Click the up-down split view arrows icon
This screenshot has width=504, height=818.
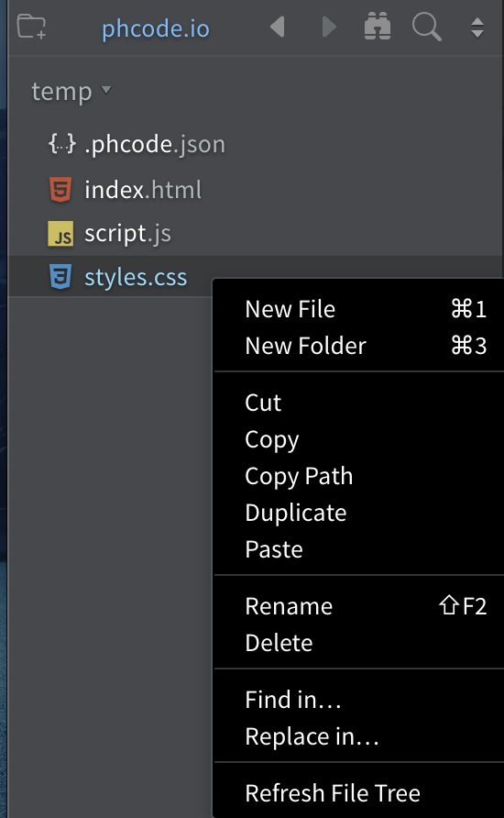(x=477, y=28)
